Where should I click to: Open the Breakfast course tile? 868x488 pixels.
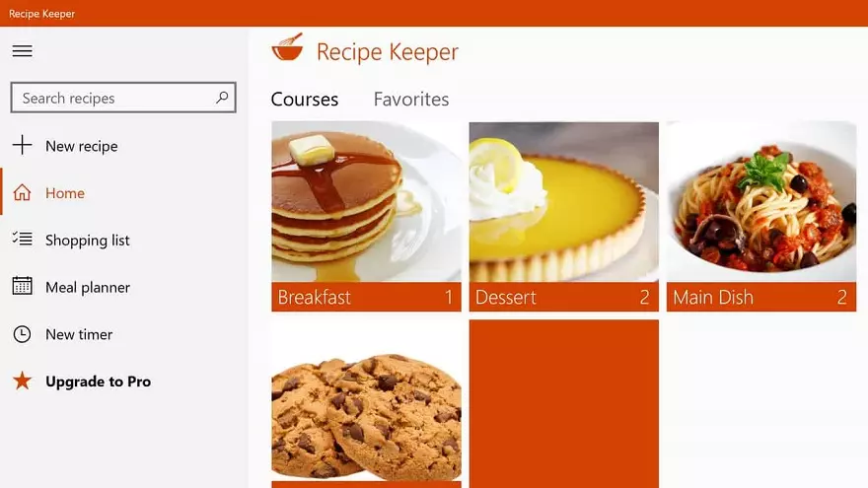coord(367,216)
